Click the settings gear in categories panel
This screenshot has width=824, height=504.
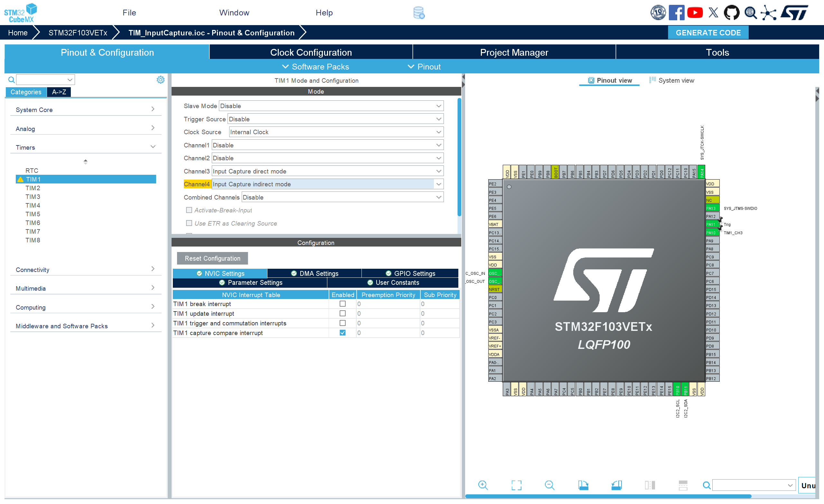click(x=161, y=79)
